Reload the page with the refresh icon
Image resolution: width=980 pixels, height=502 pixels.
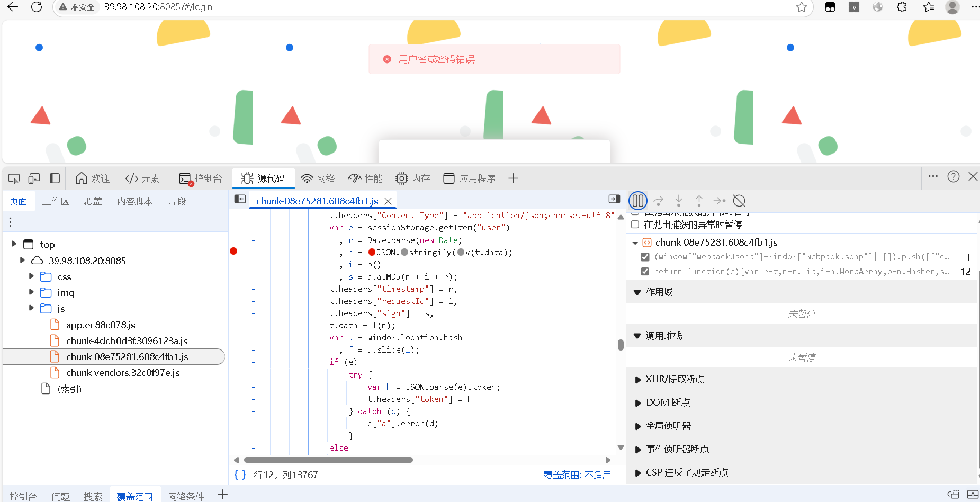tap(37, 7)
